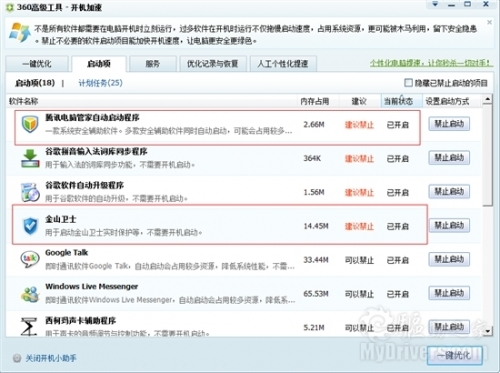Click 14.45M memory value
This screenshot has height=373, width=500.
point(316,226)
